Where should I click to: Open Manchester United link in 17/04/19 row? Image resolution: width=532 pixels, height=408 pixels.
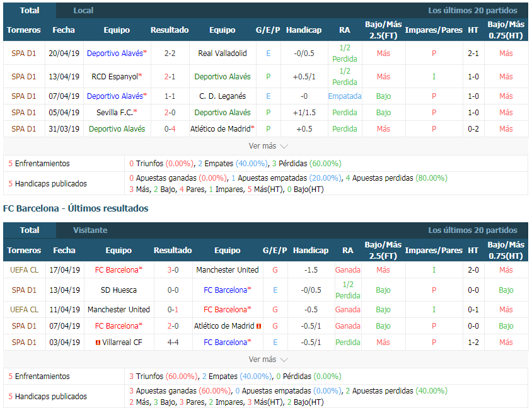[228, 270]
